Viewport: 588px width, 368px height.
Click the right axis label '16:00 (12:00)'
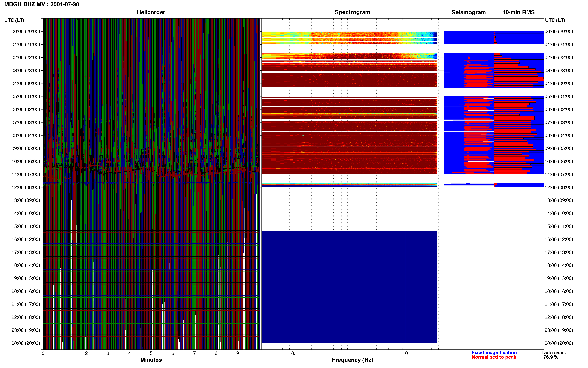[x=559, y=239]
